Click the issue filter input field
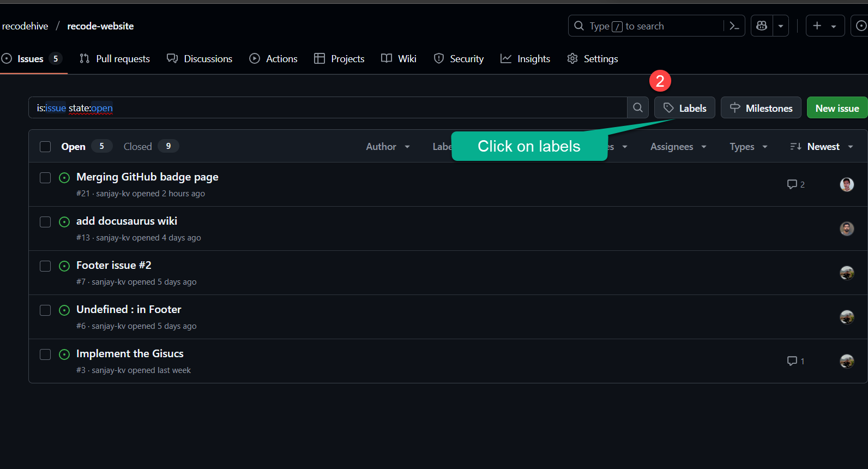868x469 pixels. point(328,107)
